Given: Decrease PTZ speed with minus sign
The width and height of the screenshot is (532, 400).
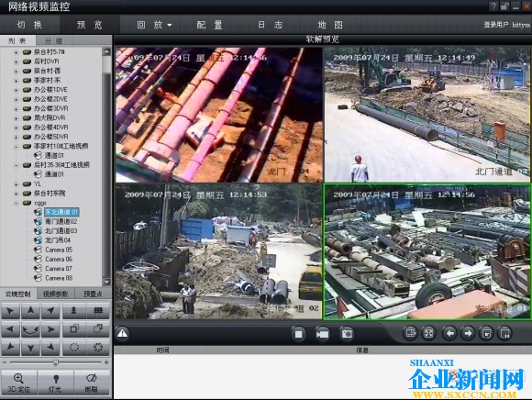Looking at the screenshot, I should [x=5, y=362].
